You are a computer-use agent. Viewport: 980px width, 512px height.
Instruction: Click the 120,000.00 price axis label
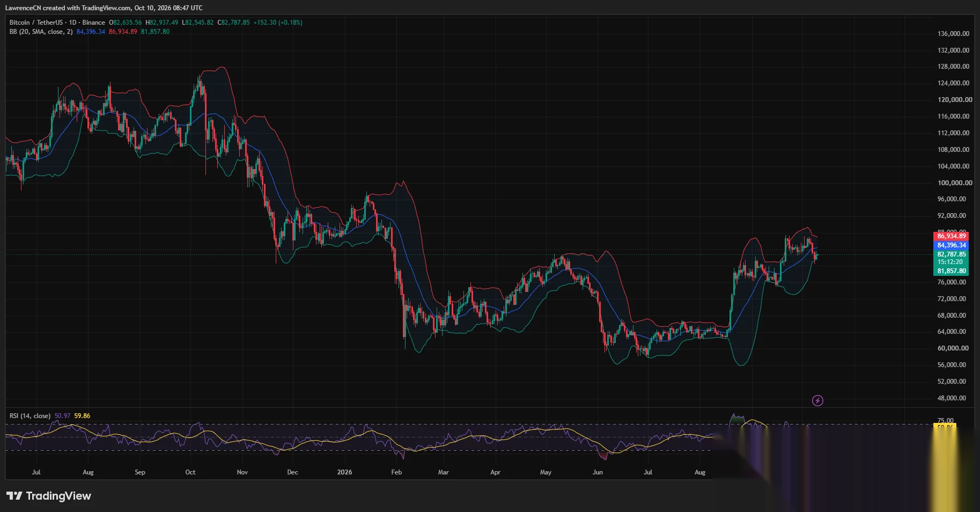(955, 100)
